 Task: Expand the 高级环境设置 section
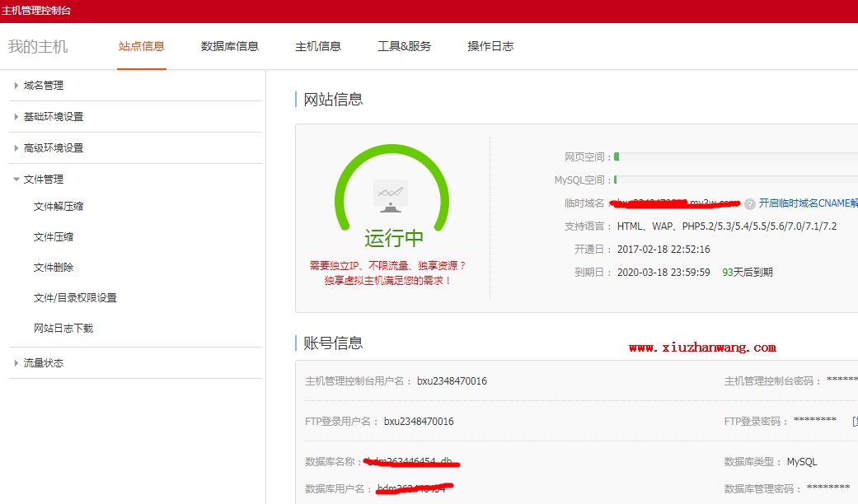pyautogui.click(x=54, y=147)
